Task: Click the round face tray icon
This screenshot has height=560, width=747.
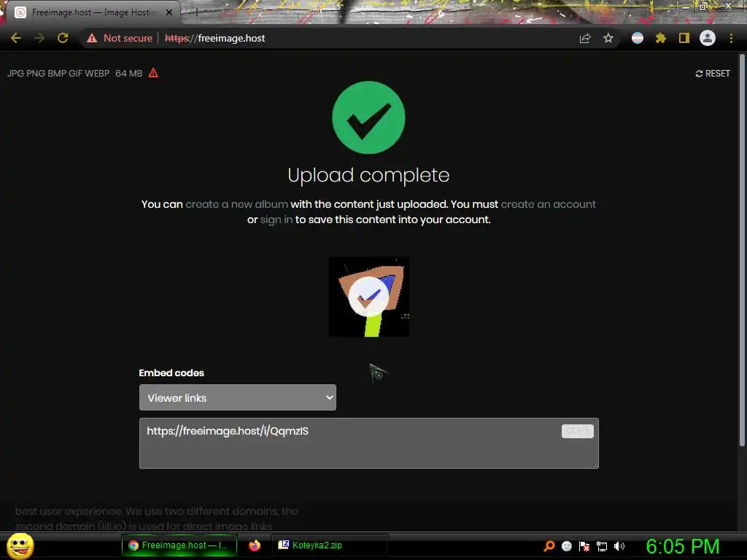Action: pyautogui.click(x=566, y=546)
